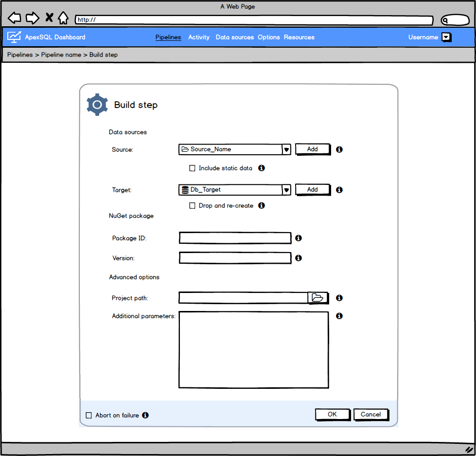
Task: Confirm the Build step with OK
Action: (332, 414)
